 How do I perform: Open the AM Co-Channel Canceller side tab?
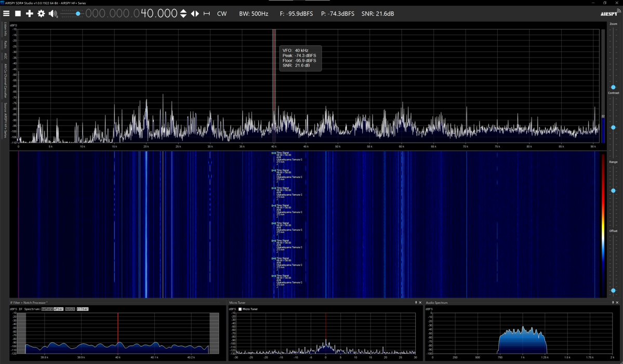[x=6, y=80]
